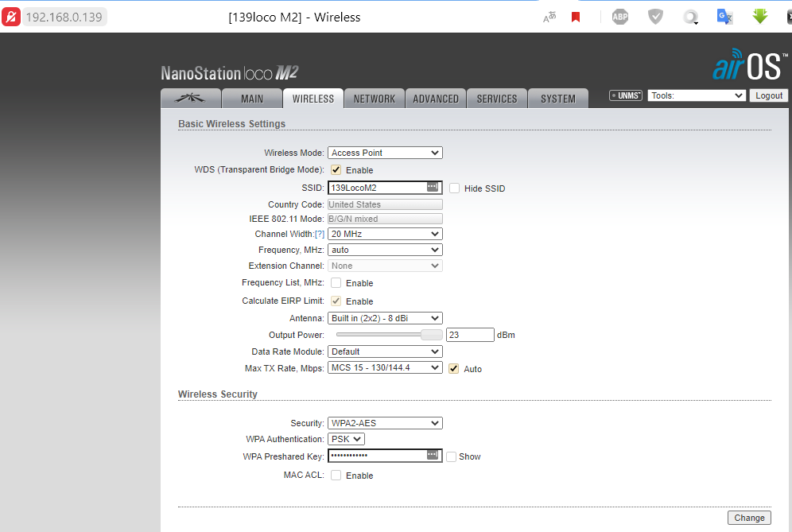Screen dimensions: 792x532
Task: Click the green download arrow extension
Action: [759, 16]
